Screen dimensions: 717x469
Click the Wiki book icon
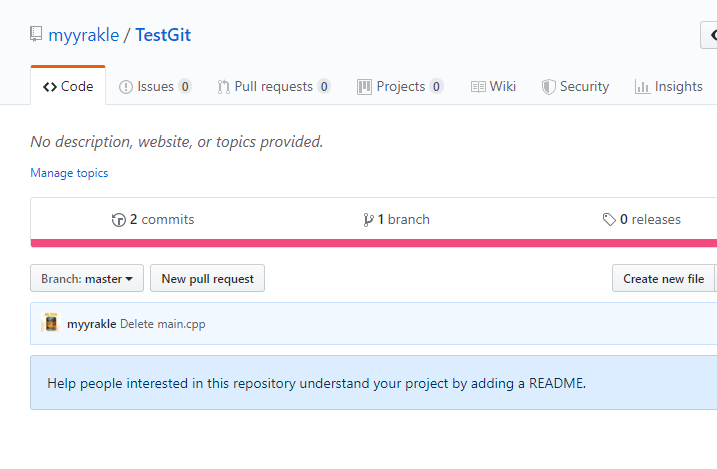point(478,87)
